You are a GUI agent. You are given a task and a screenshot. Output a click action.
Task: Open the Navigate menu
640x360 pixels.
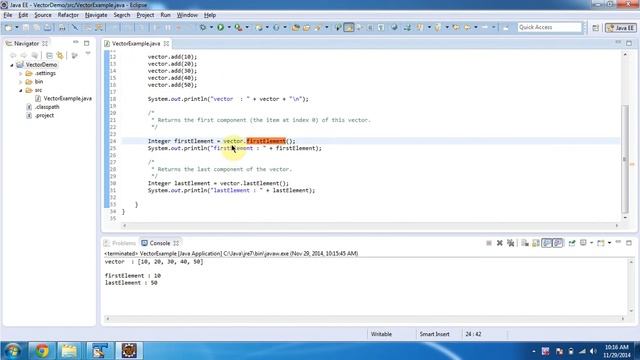point(96,15)
